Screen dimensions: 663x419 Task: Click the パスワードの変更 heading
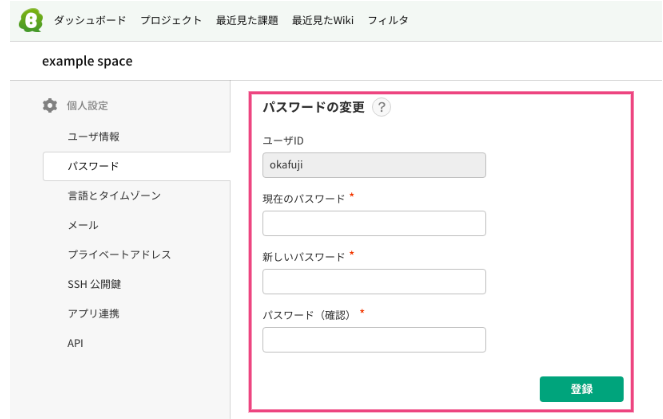point(313,107)
